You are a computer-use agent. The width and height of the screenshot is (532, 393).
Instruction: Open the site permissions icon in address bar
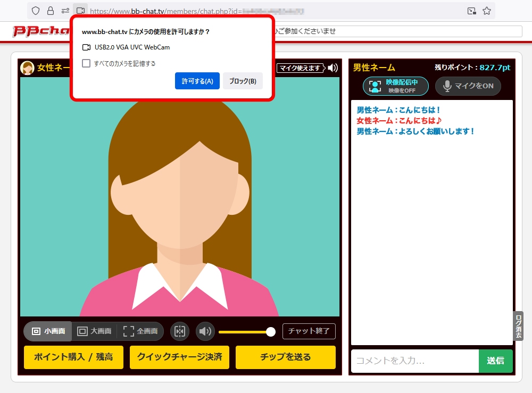coord(65,11)
